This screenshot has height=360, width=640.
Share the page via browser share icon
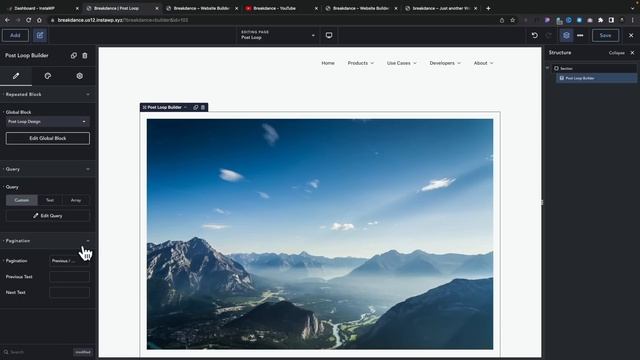click(502, 20)
